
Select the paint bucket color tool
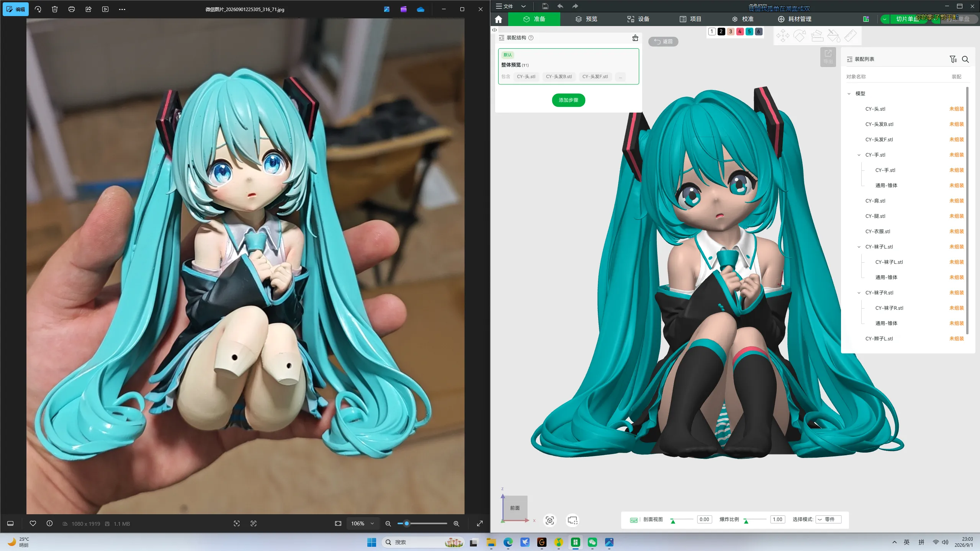click(833, 36)
